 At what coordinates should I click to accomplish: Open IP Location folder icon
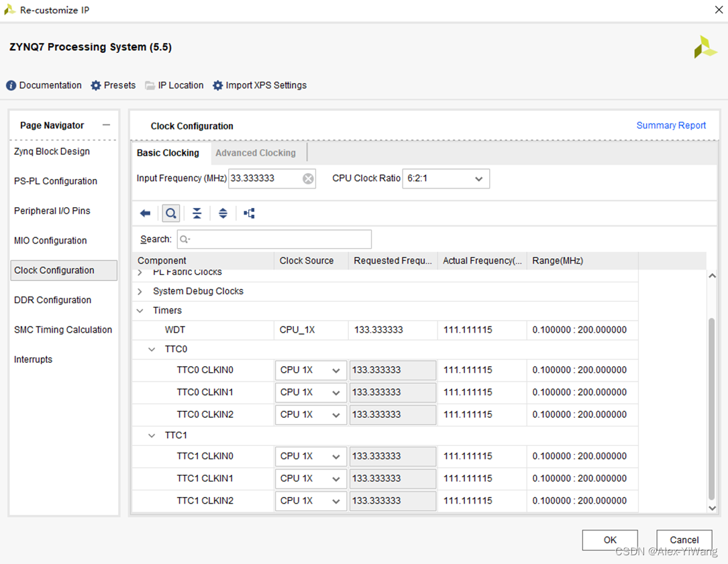[150, 85]
